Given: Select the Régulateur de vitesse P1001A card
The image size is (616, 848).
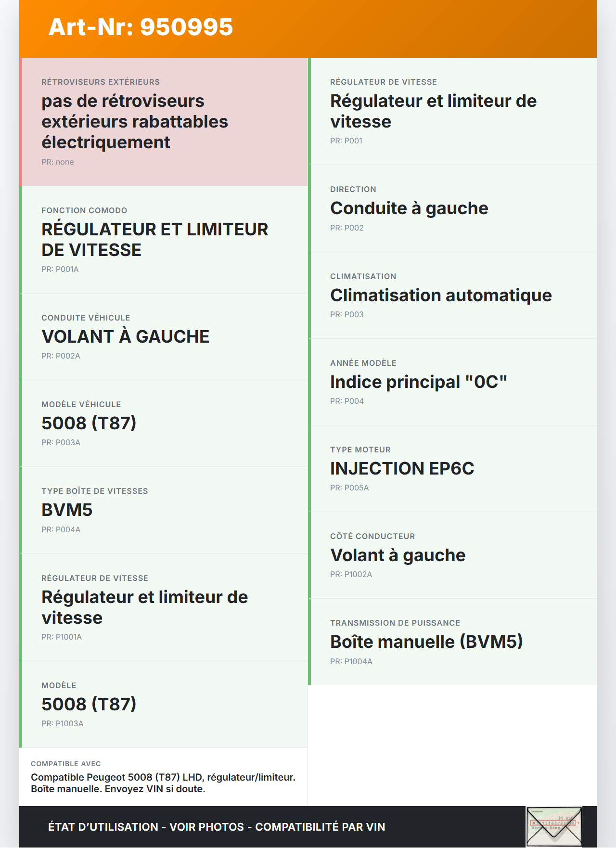Looking at the screenshot, I should (164, 607).
